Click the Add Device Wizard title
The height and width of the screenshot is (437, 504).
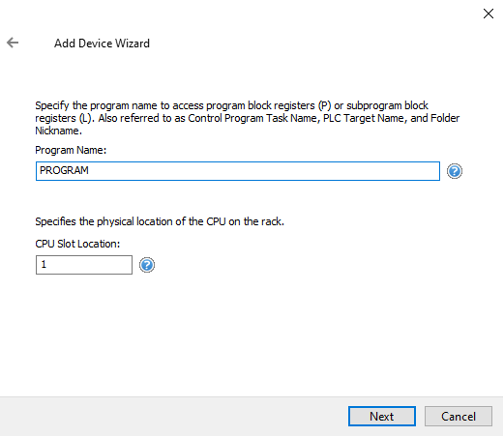[102, 44]
